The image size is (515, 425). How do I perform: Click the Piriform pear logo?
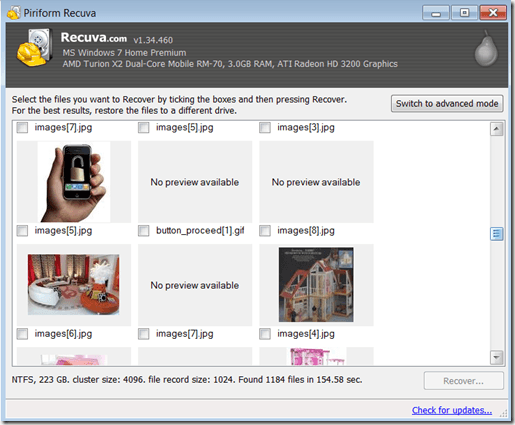tap(486, 49)
